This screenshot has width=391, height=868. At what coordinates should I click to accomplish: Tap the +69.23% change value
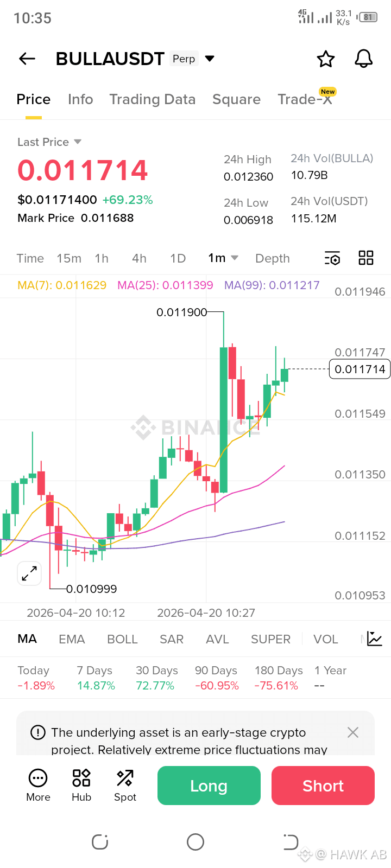128,200
